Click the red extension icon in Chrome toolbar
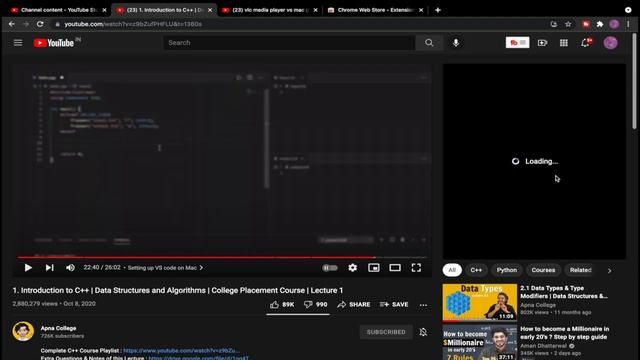The width and height of the screenshot is (640, 360). click(586, 24)
